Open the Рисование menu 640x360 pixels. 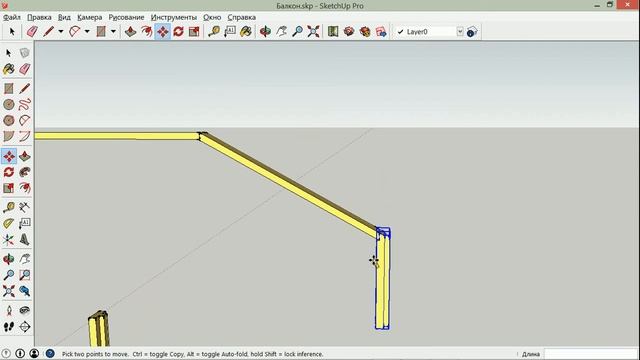(x=126, y=18)
